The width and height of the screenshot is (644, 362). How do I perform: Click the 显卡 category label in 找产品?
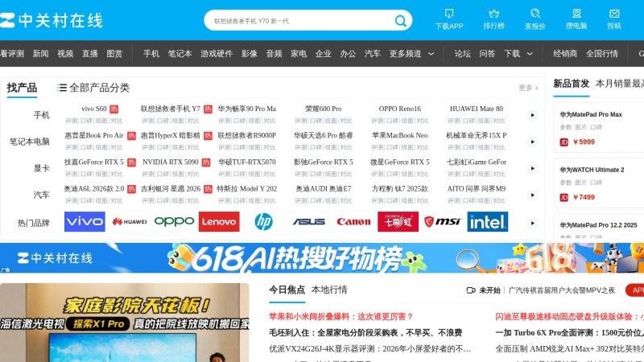click(41, 168)
